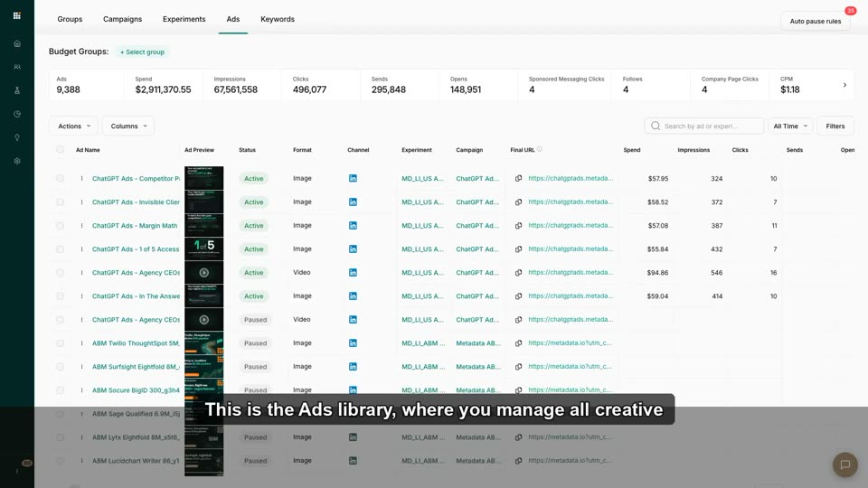Select checkbox for ChatGPT Ads - In The Answer
868x488 pixels.
coord(61,296)
